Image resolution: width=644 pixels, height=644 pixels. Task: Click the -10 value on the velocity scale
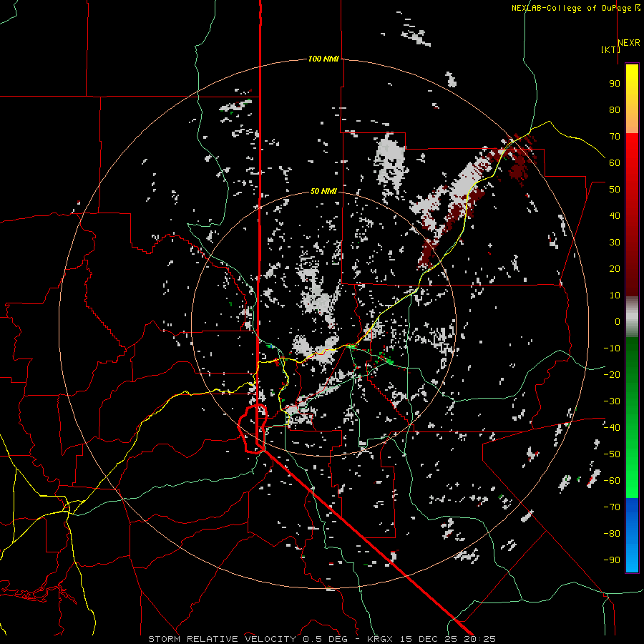(612, 348)
